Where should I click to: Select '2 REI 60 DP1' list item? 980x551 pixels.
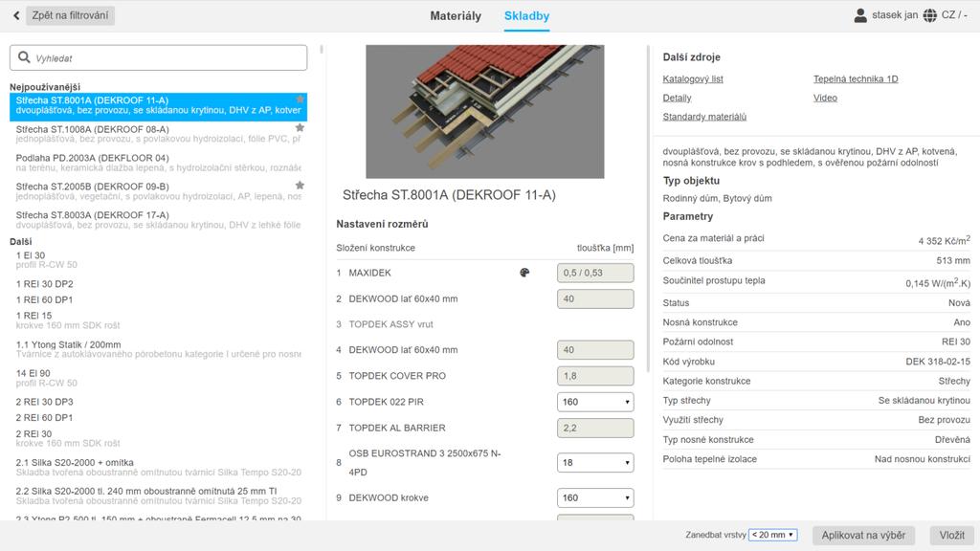point(158,417)
